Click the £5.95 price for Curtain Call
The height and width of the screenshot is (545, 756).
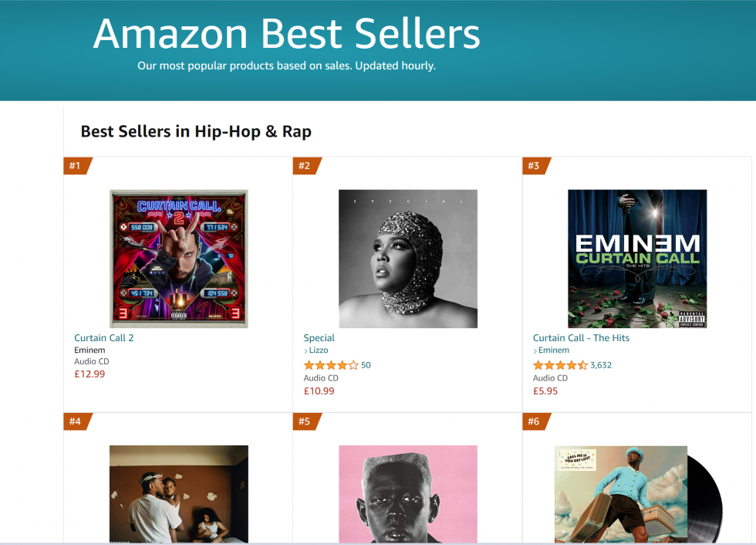tap(545, 391)
